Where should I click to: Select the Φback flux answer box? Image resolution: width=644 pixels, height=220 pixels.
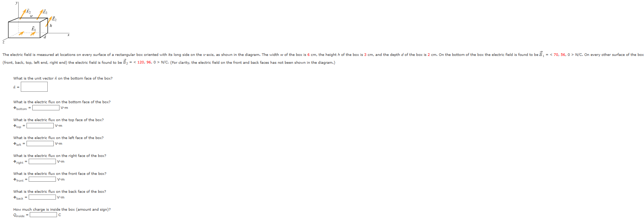coord(42,197)
